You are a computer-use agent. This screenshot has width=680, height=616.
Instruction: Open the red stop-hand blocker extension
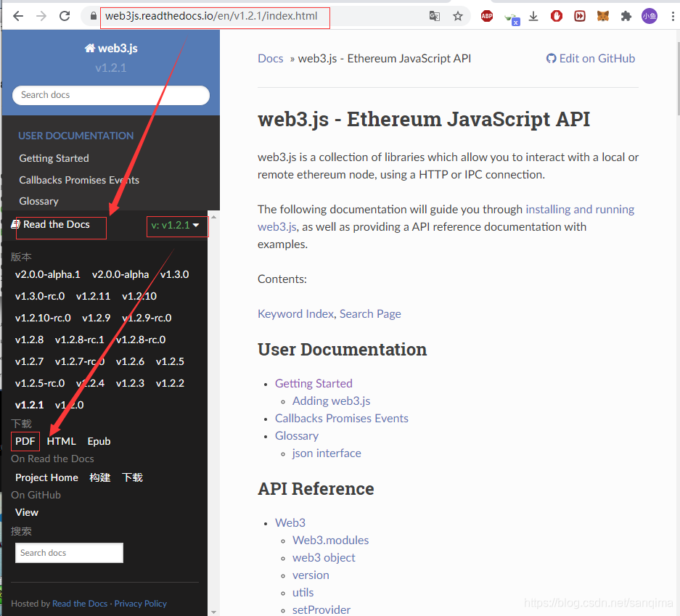point(557,17)
